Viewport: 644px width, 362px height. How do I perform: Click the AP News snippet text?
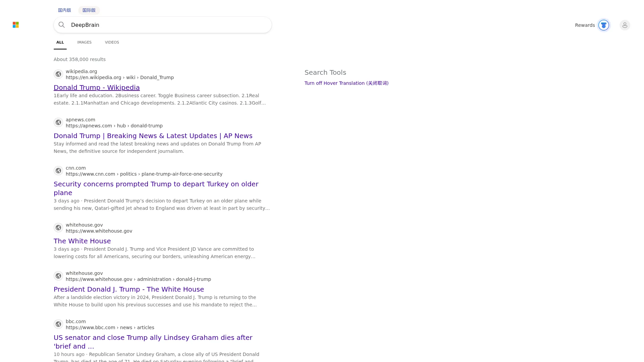click(x=157, y=147)
